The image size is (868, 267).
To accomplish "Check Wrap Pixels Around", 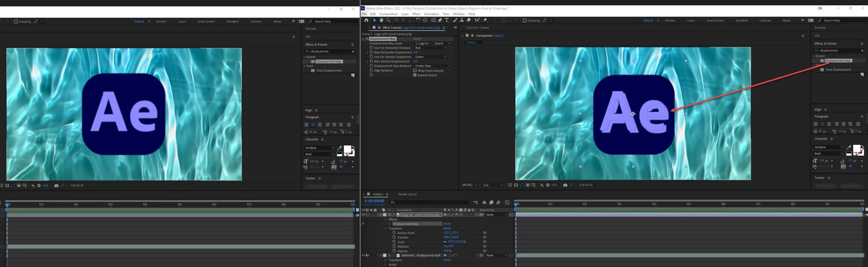I will click(x=415, y=71).
